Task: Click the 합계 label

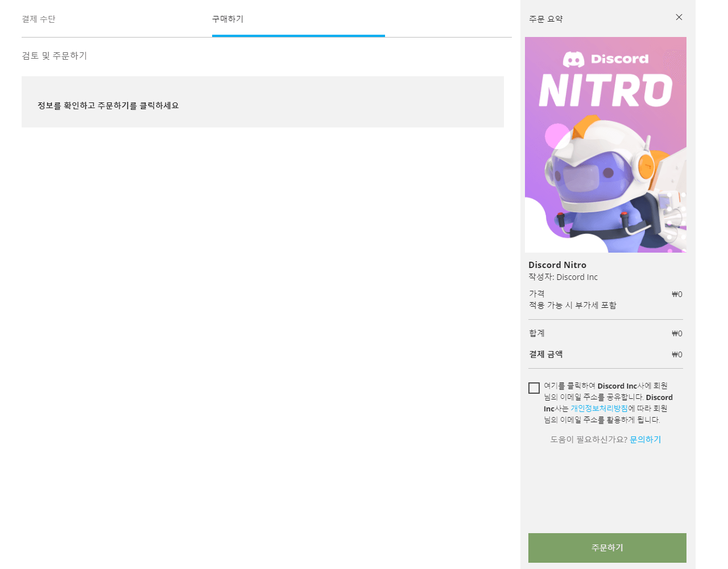Action: [537, 333]
